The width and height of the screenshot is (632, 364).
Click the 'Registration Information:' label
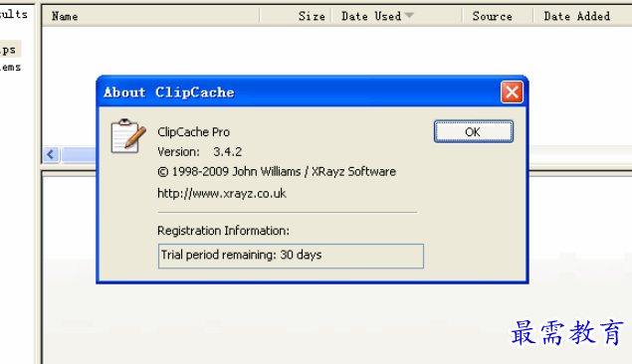[223, 231]
